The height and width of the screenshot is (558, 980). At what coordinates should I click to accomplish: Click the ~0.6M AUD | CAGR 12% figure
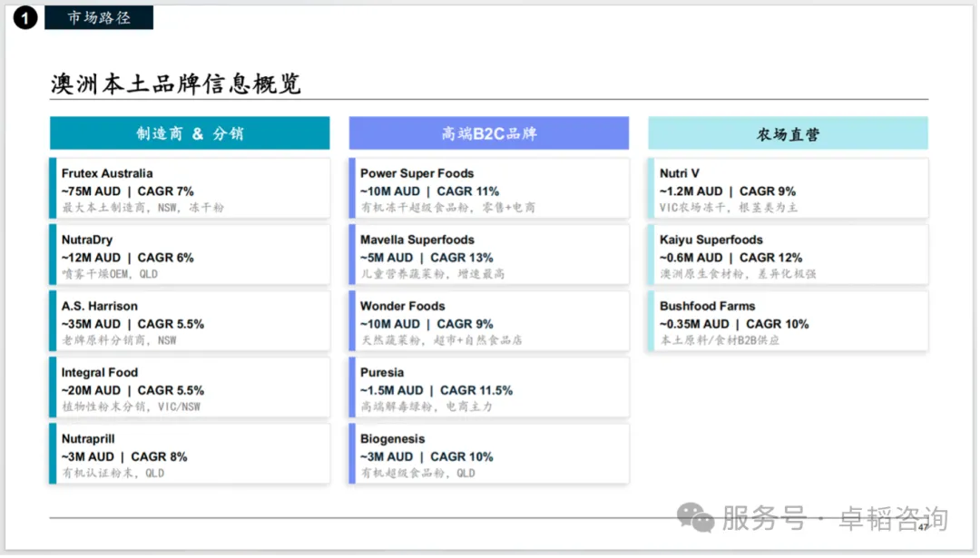pyautogui.click(x=730, y=258)
